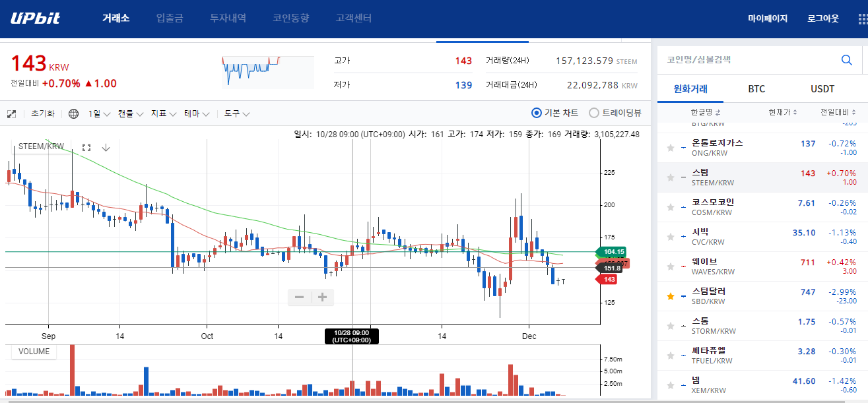This screenshot has height=403, width=868.
Task: Open the 지표 indicators dropdown
Action: [164, 113]
